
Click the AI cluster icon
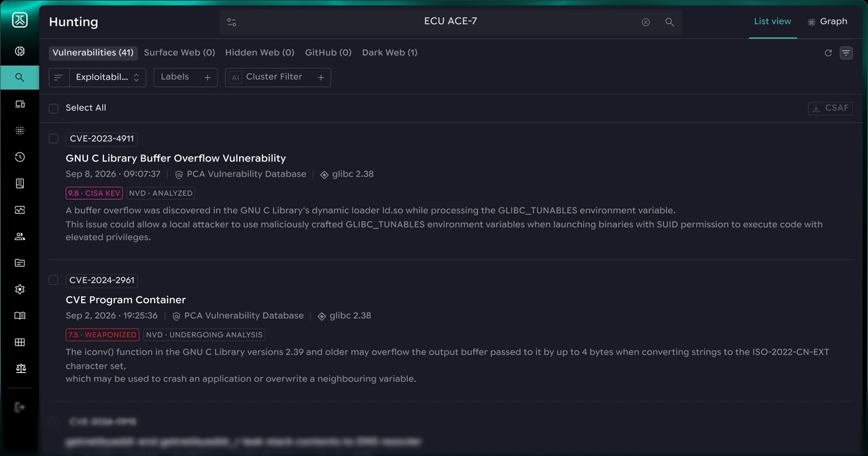pyautogui.click(x=235, y=77)
